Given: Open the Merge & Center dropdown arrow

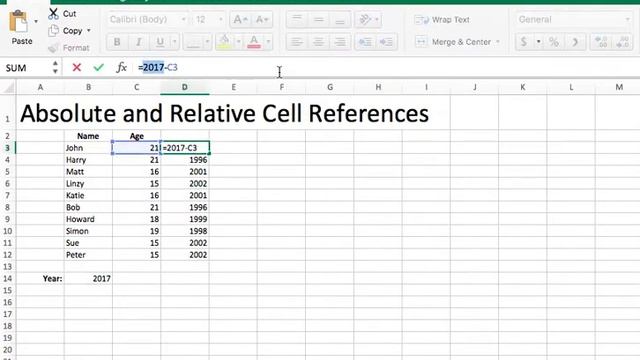Looking at the screenshot, I should (498, 42).
